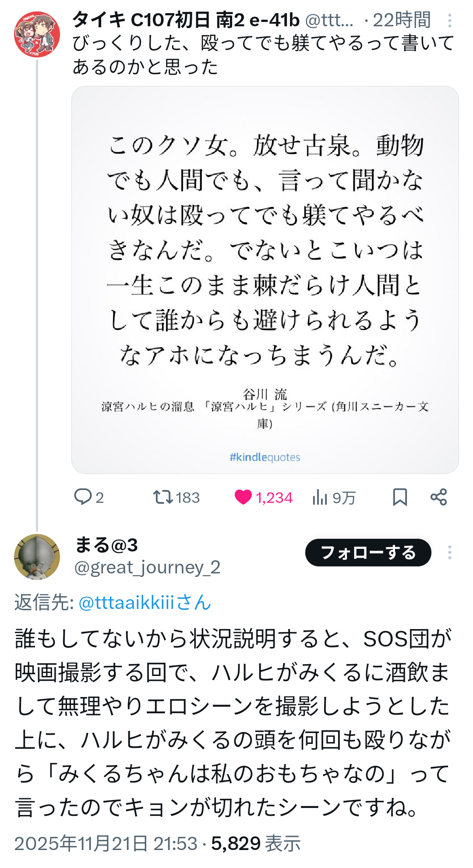Screen dimensions: 473x868
Task: Open the view analytics bar chart icon
Action: coord(320,498)
